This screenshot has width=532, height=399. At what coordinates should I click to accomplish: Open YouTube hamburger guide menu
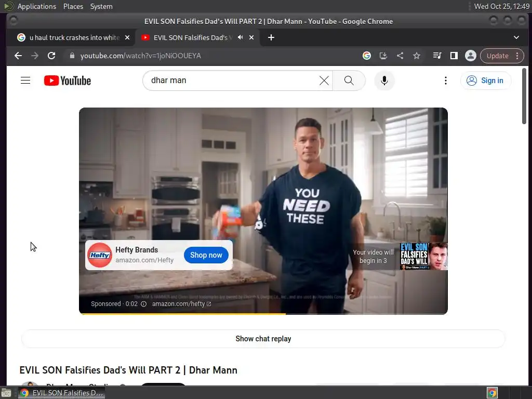coord(25,81)
